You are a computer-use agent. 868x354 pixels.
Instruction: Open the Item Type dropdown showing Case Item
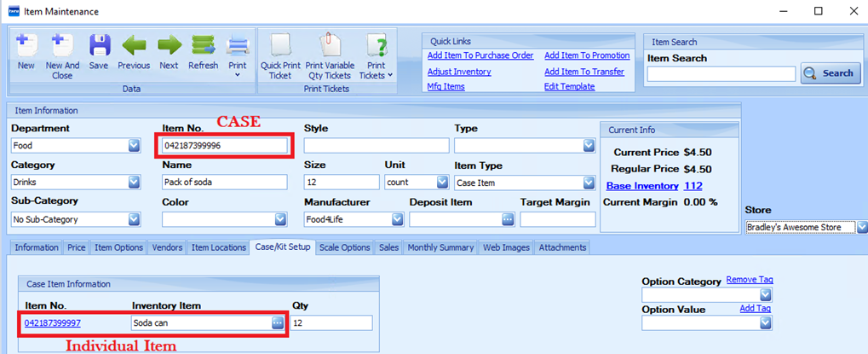click(588, 183)
